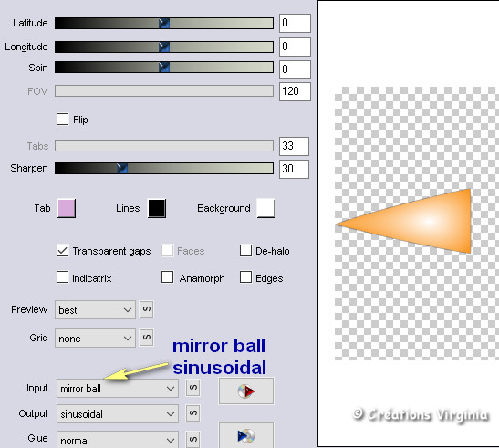Click the S icon beside Grid dropdown

[x=146, y=338]
